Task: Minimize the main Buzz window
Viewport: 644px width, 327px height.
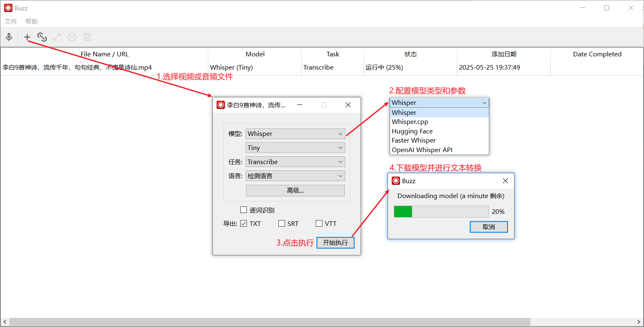Action: point(583,8)
